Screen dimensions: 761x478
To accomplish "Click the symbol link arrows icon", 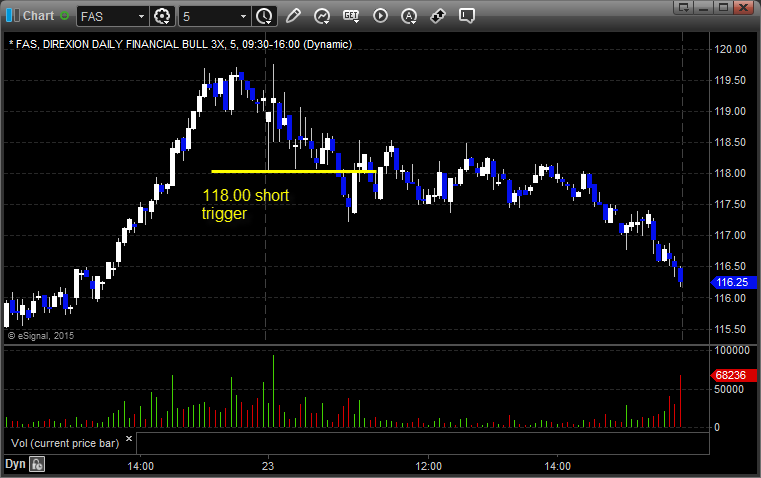I will 438,16.
